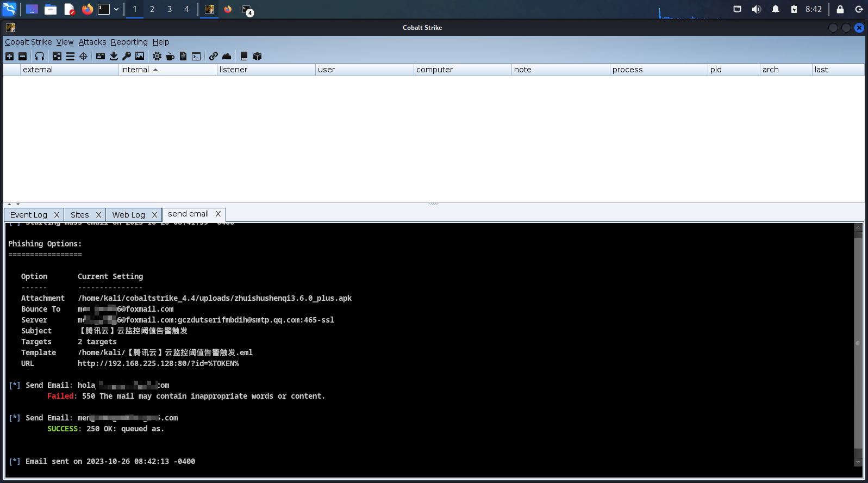Sort sessions by the last column
Viewport: 868px width, 483px height.
tap(838, 70)
